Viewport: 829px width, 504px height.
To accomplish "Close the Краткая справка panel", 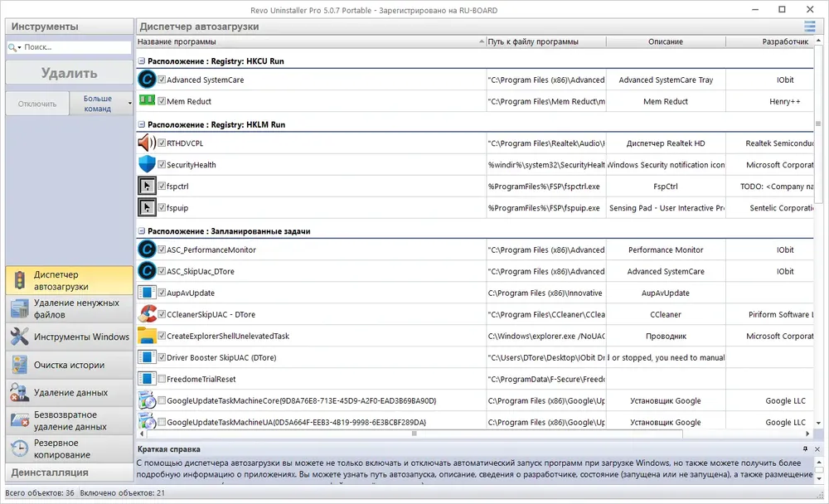I will click(817, 449).
